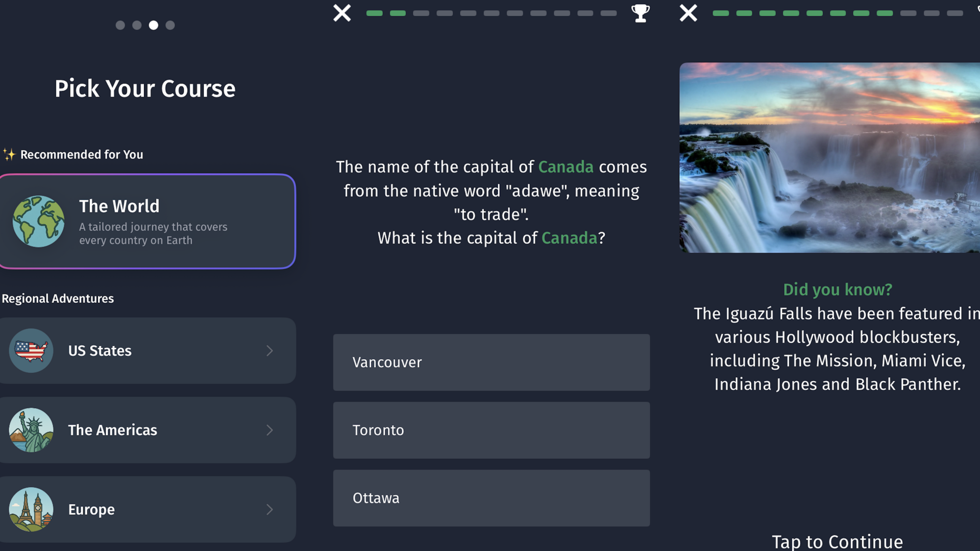Viewport: 980px width, 551px height.
Task: Click the sparkle icon next to Recommended for You
Action: point(8,154)
